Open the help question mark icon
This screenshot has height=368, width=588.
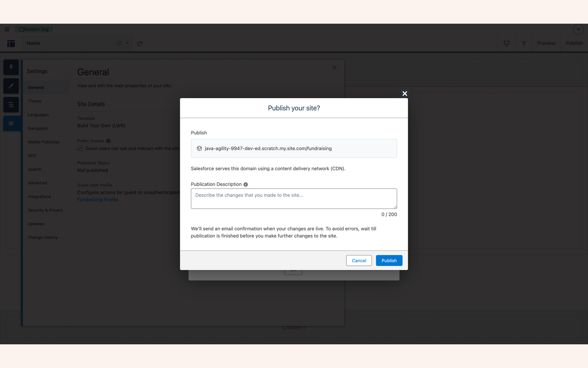point(524,43)
